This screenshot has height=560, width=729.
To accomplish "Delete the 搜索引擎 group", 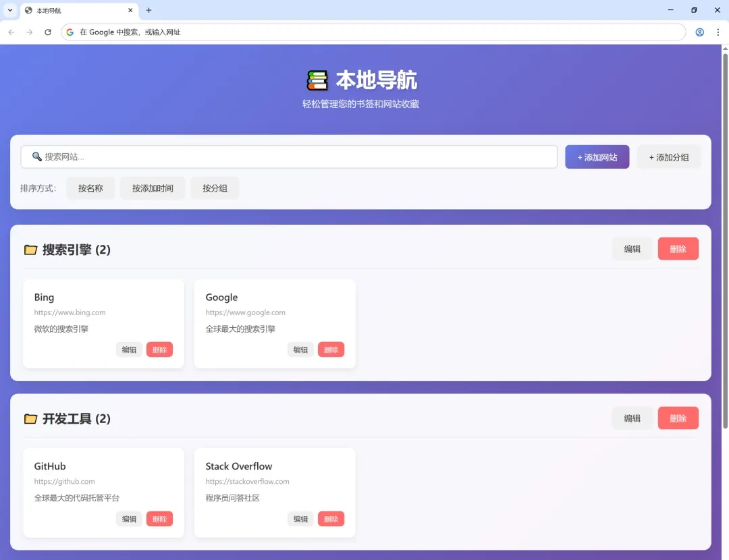I will 678,249.
